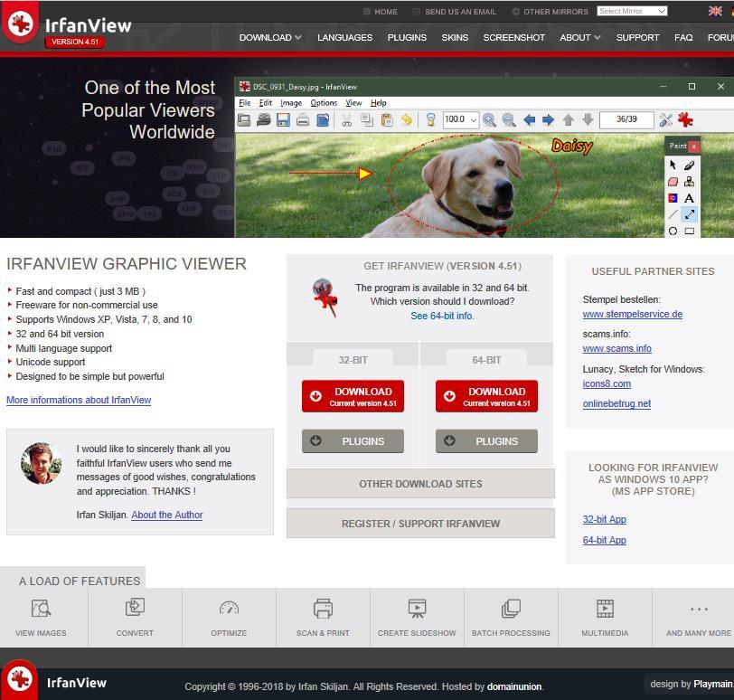The image size is (734, 700).
Task: Open the Help menu
Action: click(378, 103)
